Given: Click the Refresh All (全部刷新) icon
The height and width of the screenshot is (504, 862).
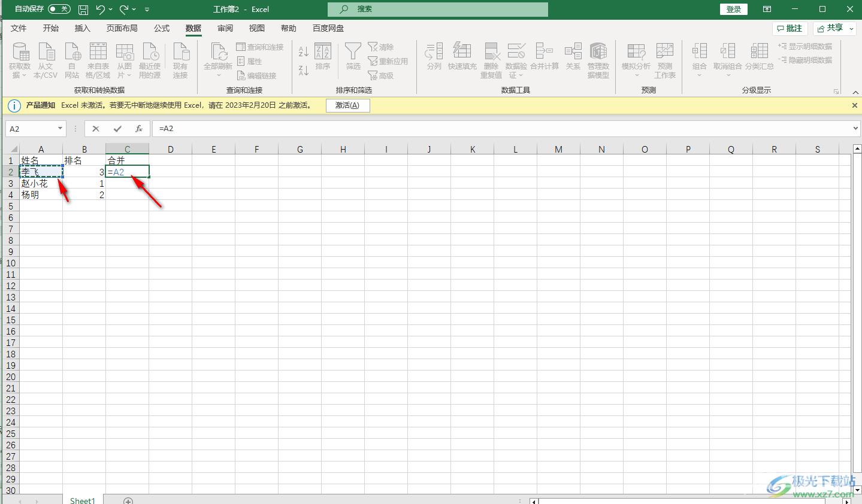Looking at the screenshot, I should coord(218,60).
